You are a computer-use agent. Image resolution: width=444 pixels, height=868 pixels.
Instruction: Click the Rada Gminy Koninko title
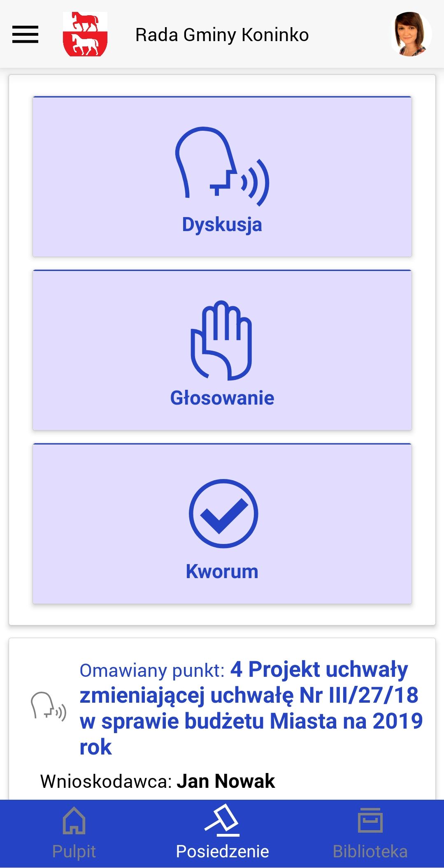[222, 35]
